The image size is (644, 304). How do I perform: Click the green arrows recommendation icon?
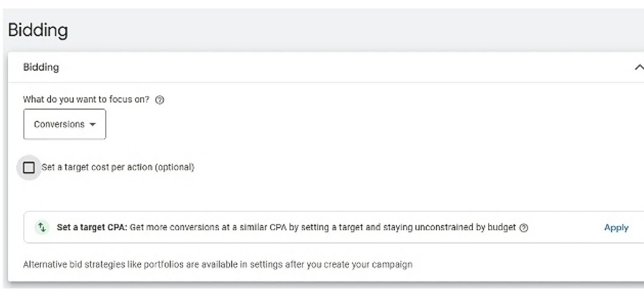coord(42,227)
